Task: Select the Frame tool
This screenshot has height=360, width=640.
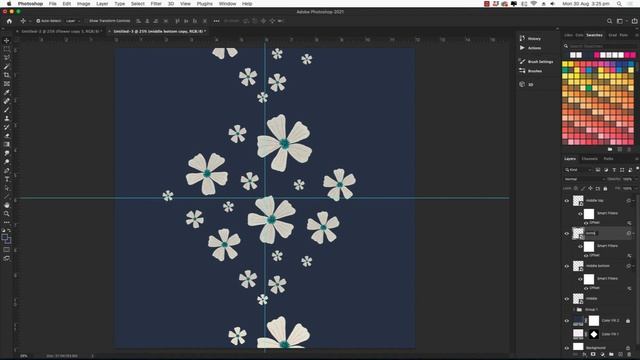Action: [x=7, y=84]
